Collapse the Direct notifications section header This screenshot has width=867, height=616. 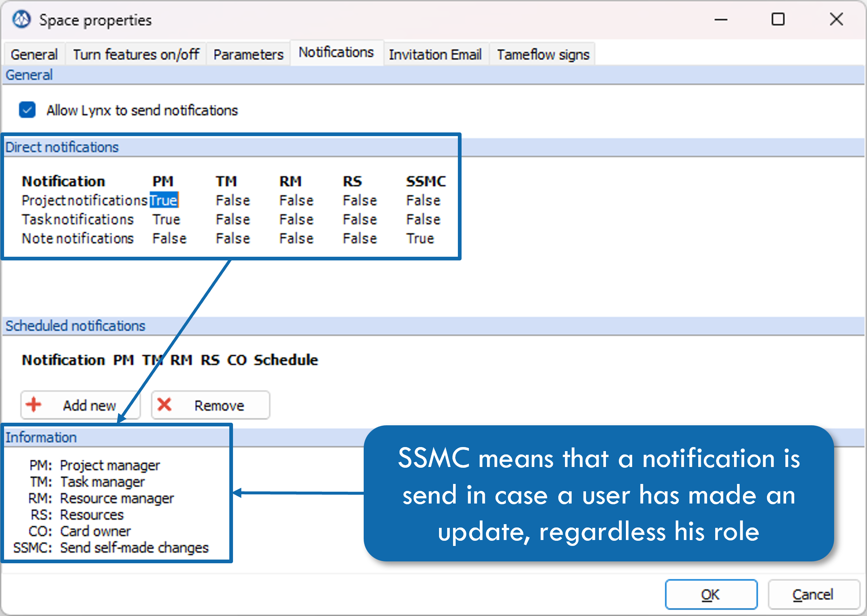tap(62, 147)
